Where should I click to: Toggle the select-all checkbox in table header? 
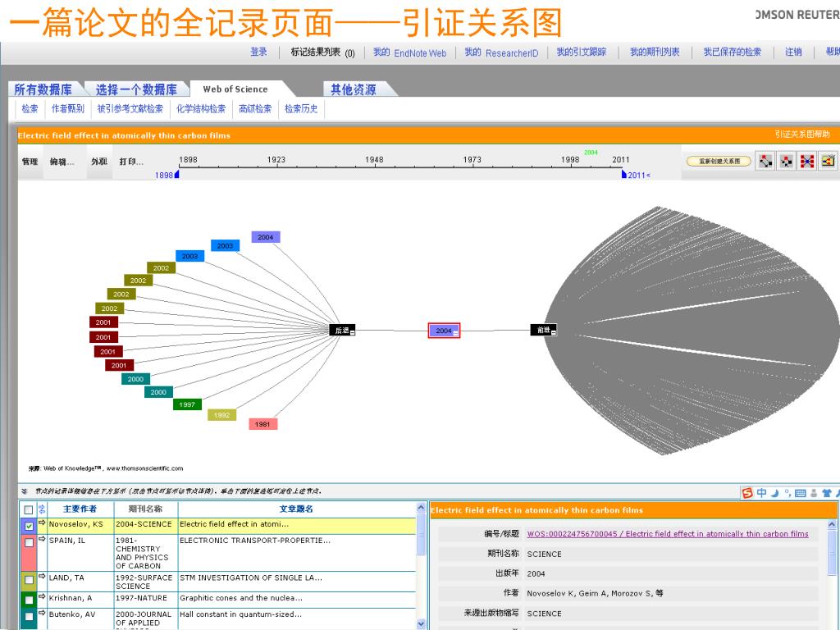pyautogui.click(x=29, y=509)
